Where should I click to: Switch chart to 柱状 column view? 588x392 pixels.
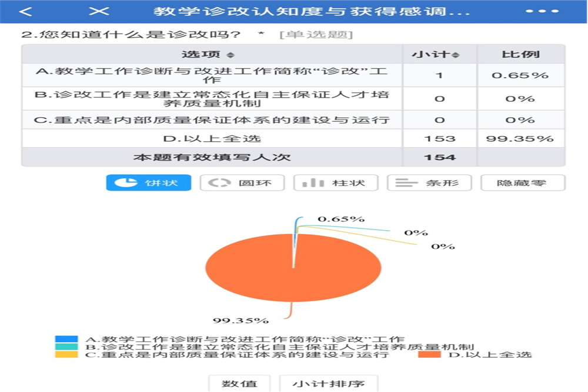coord(336,182)
